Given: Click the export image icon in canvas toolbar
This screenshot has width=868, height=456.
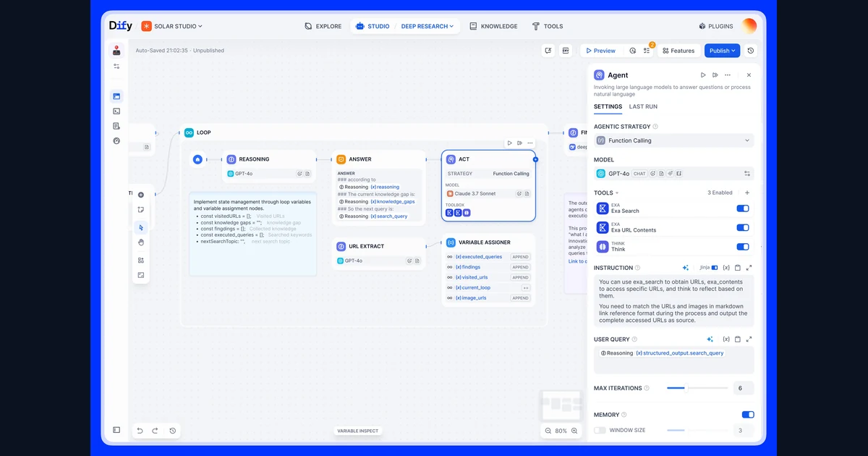Looking at the screenshot, I should (141, 275).
